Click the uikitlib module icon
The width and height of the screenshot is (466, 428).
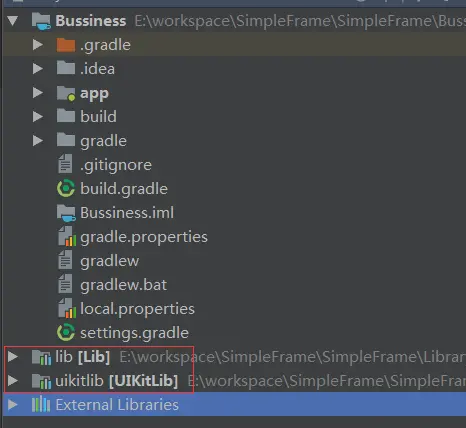(41, 381)
